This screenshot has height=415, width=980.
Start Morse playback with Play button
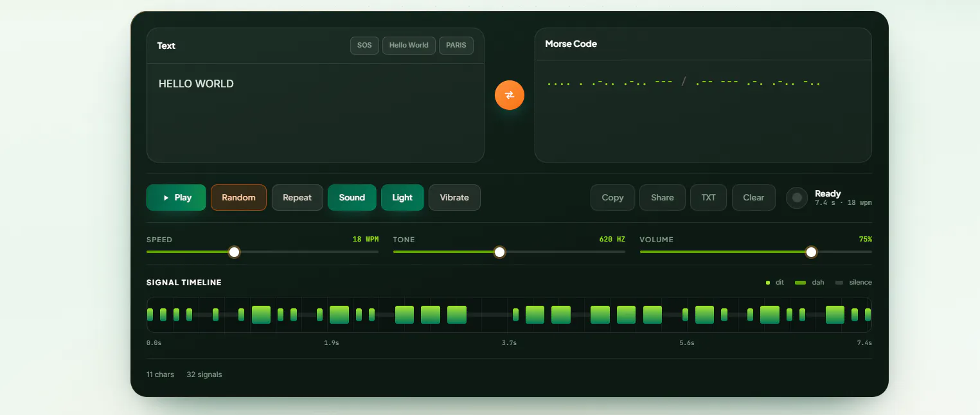(176, 198)
